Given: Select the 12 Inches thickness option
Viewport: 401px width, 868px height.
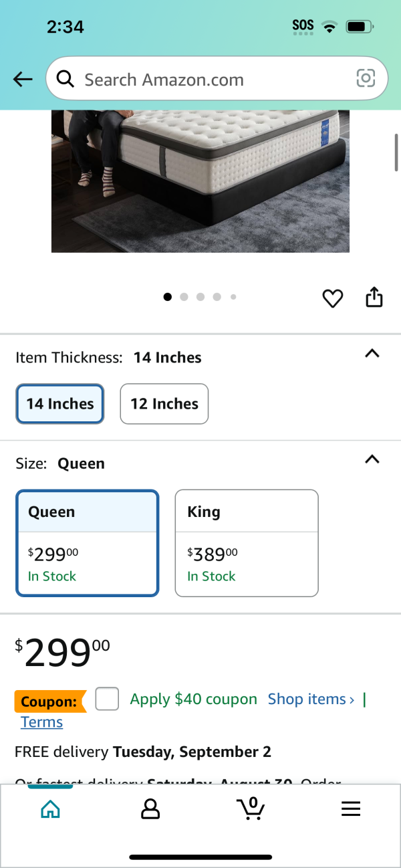Looking at the screenshot, I should coord(164,404).
